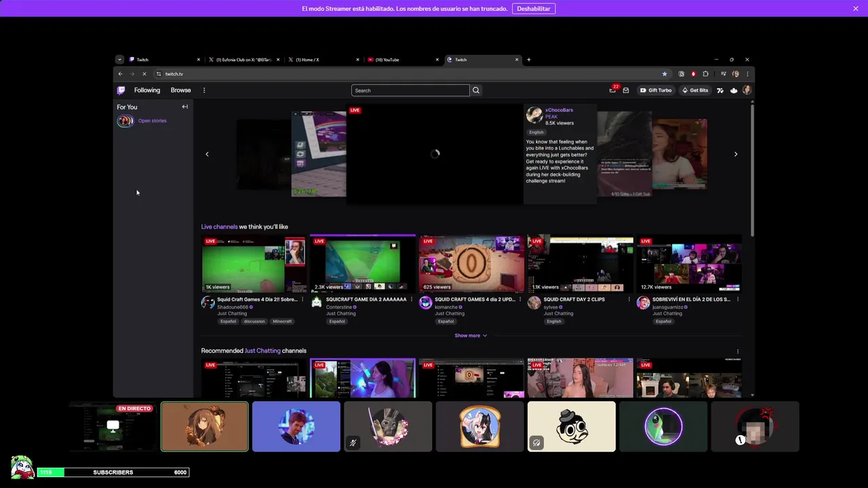Click the discussion tag
The image size is (868, 488).
click(x=254, y=321)
